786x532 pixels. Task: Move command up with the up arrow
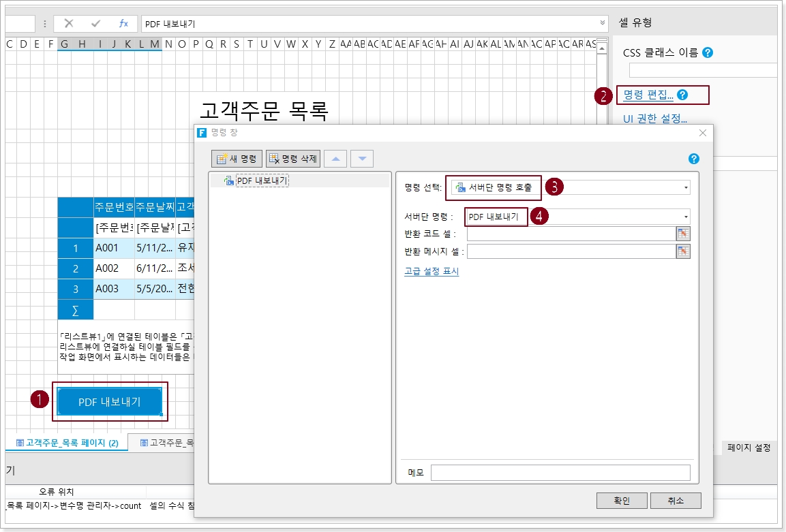[335, 159]
